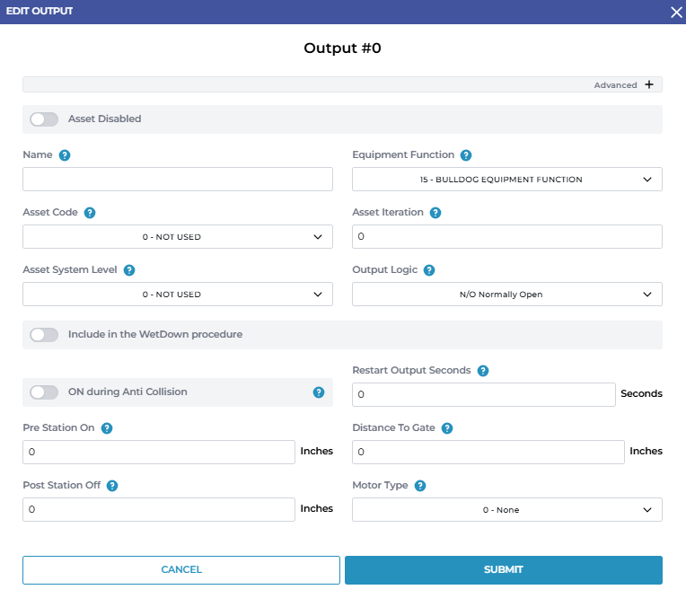Click the Name text field
The height and width of the screenshot is (616, 686).
click(x=177, y=180)
